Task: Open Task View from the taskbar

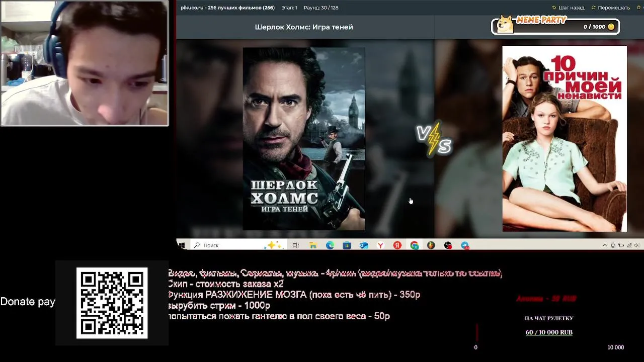Action: pyautogui.click(x=296, y=245)
